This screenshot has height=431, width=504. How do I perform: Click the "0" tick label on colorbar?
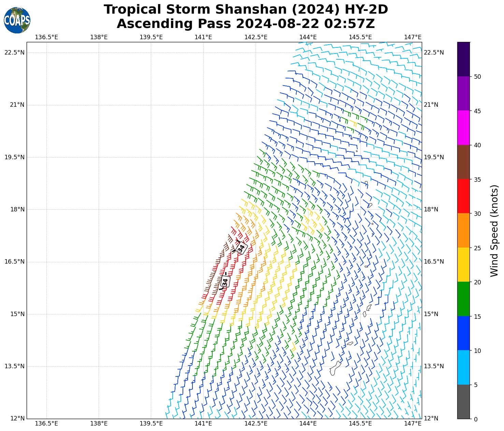[x=476, y=419]
